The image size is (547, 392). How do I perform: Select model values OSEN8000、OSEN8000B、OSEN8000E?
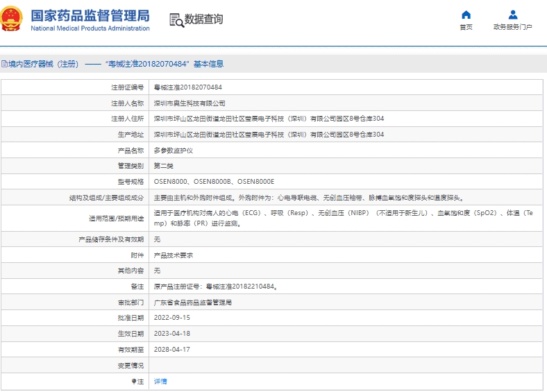coord(214,182)
